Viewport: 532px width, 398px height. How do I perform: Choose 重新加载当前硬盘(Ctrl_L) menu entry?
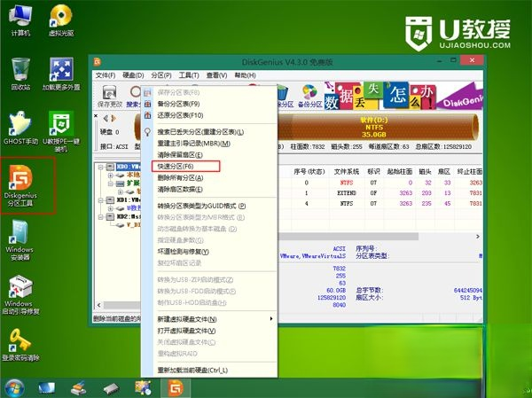[209, 371]
